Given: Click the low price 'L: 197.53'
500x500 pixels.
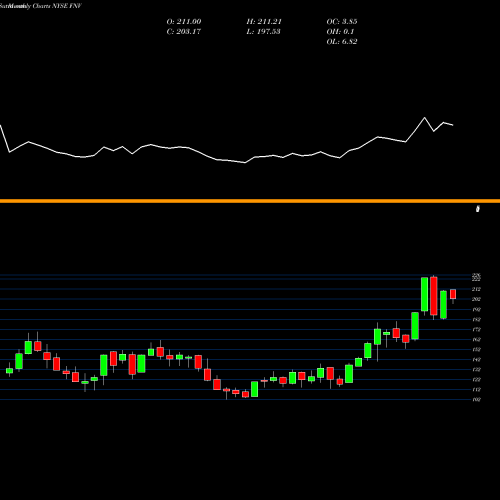Looking at the screenshot, I should tap(263, 32).
